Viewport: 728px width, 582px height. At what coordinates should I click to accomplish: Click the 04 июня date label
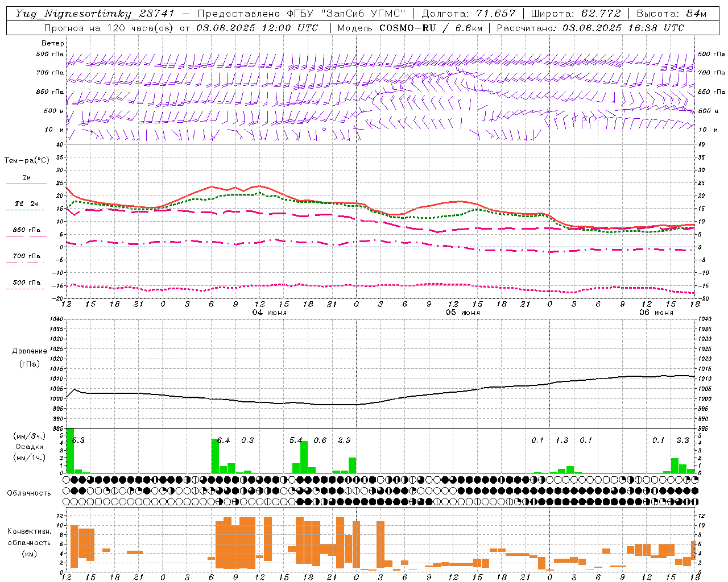(270, 313)
